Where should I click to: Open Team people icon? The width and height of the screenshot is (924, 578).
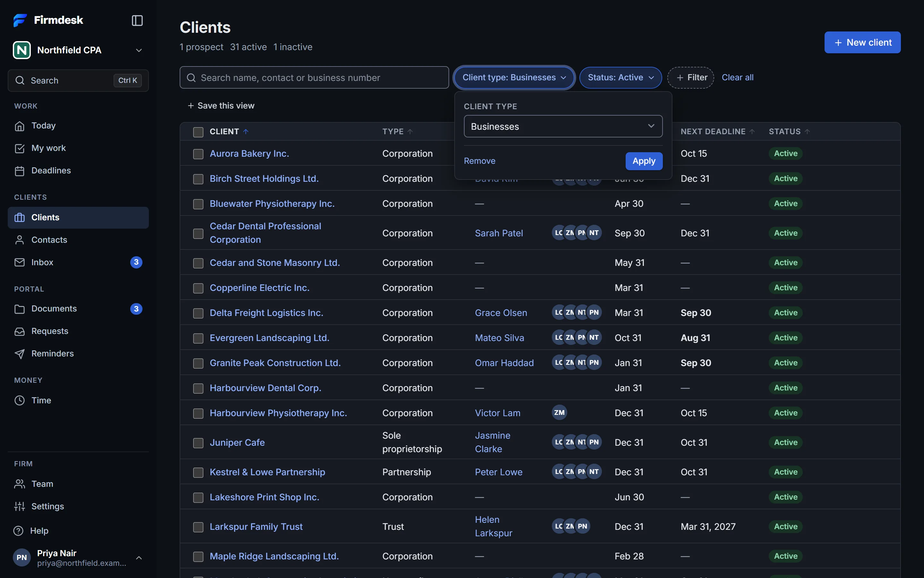[20, 484]
